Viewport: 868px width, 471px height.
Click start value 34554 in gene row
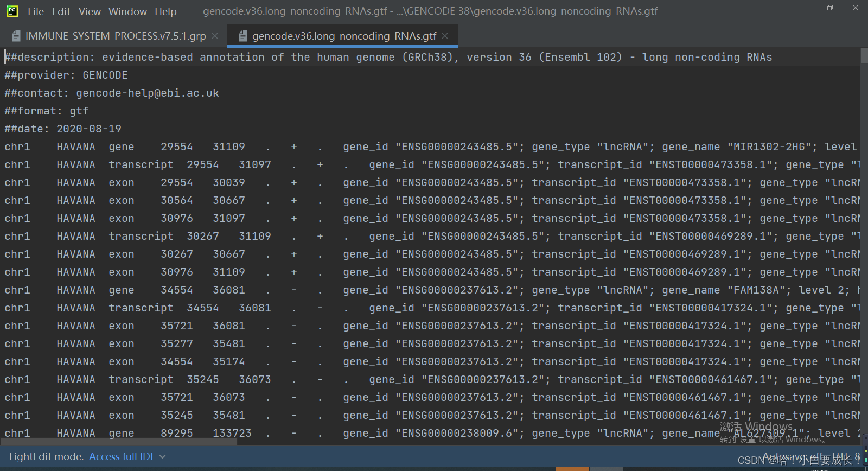177,290
